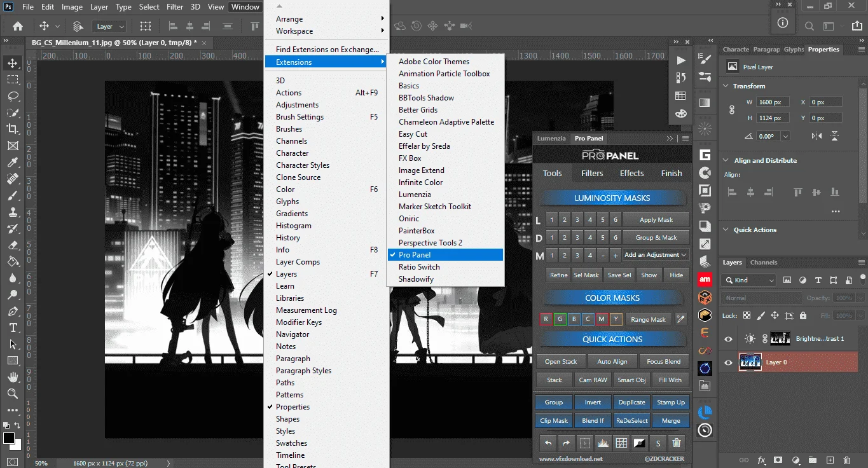This screenshot has width=868, height=468.
Task: Select the Crop tool
Action: click(12, 129)
